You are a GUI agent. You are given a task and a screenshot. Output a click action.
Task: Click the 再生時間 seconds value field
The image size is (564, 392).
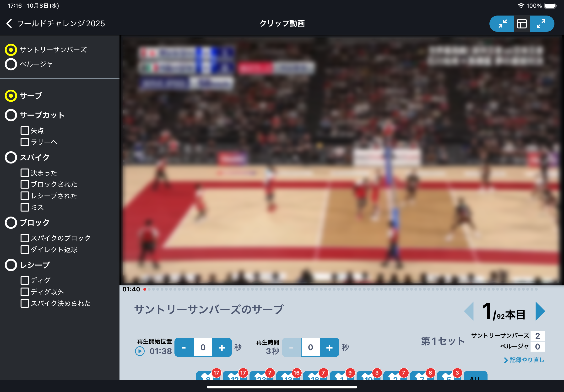pyautogui.click(x=310, y=347)
